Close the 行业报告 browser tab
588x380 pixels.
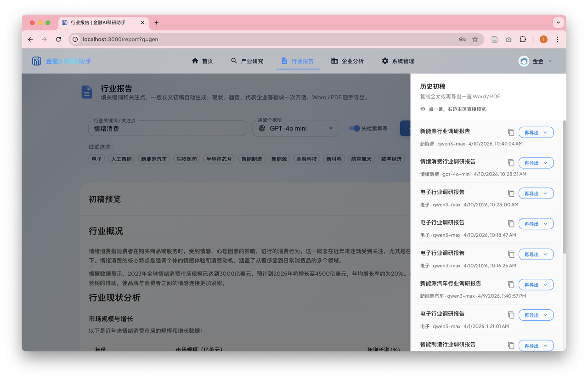pos(142,23)
